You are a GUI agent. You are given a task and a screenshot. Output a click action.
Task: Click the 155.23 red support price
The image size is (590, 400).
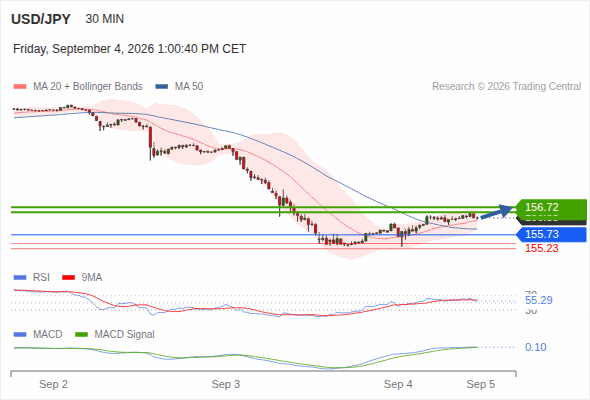pos(541,248)
